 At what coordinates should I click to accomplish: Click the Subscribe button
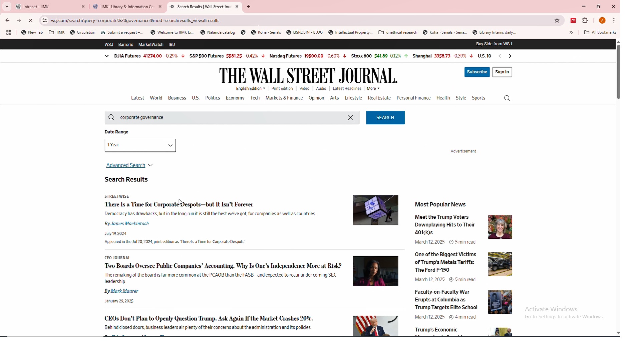click(476, 72)
